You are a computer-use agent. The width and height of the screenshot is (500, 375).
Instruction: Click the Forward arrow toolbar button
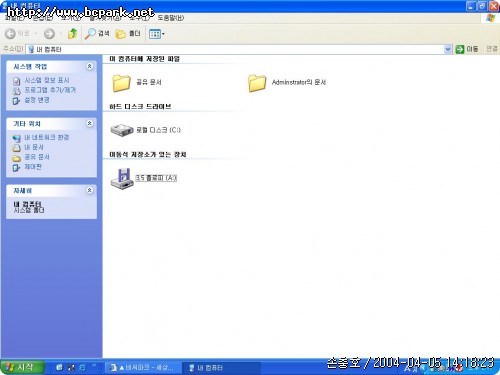pos(49,33)
